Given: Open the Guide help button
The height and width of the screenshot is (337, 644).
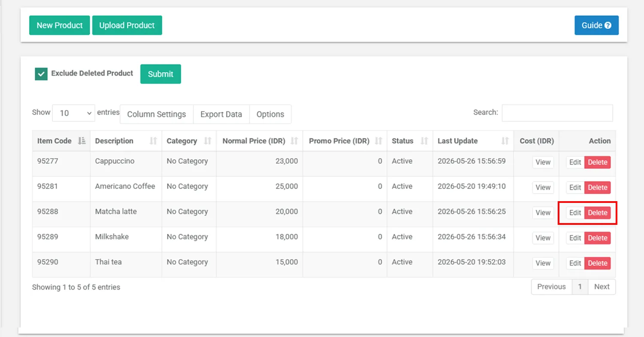Looking at the screenshot, I should tap(596, 25).
